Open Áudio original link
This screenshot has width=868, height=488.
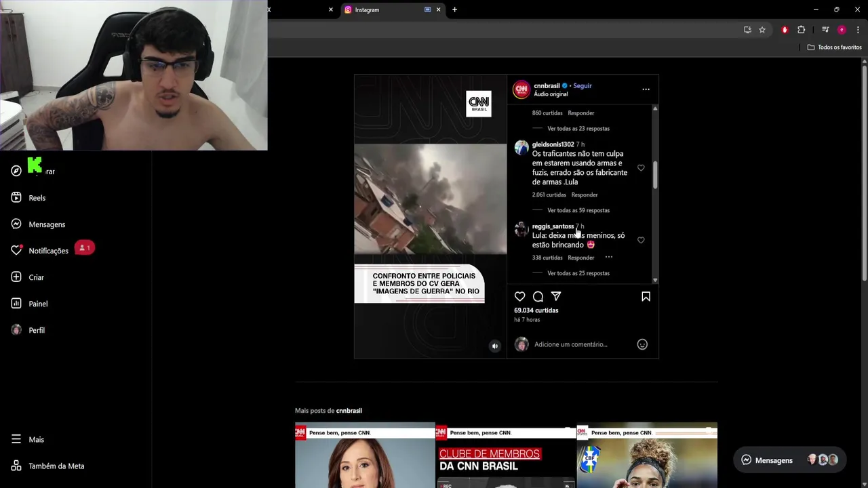pyautogui.click(x=551, y=94)
